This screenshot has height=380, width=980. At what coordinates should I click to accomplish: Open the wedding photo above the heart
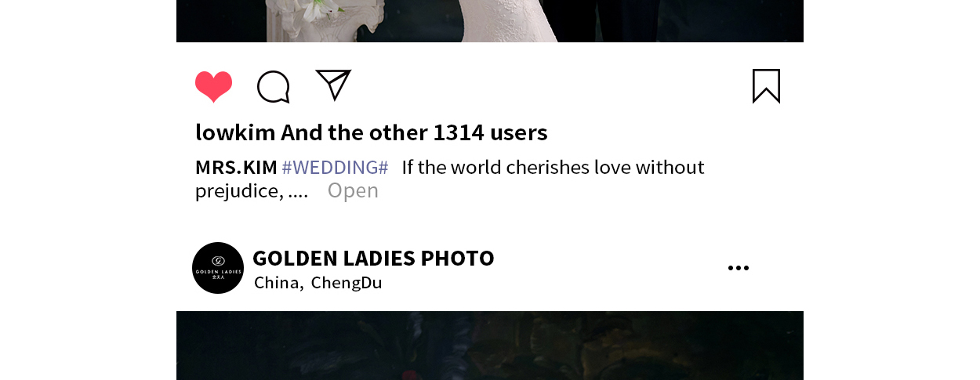point(490,21)
